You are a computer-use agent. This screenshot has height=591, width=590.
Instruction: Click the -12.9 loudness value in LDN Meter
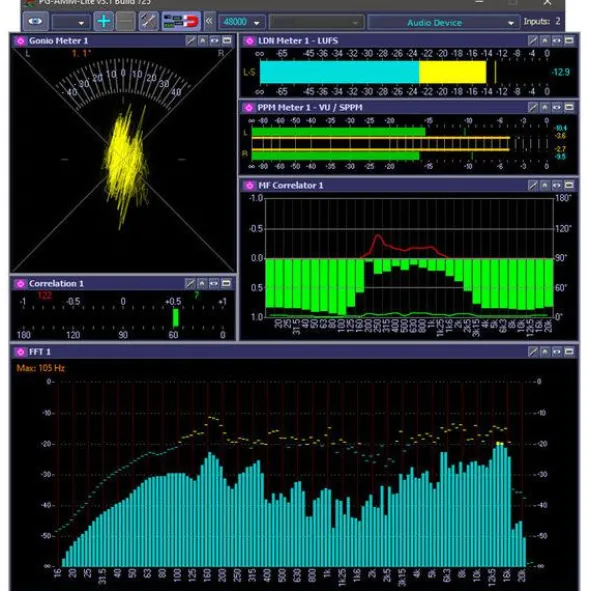coord(560,72)
